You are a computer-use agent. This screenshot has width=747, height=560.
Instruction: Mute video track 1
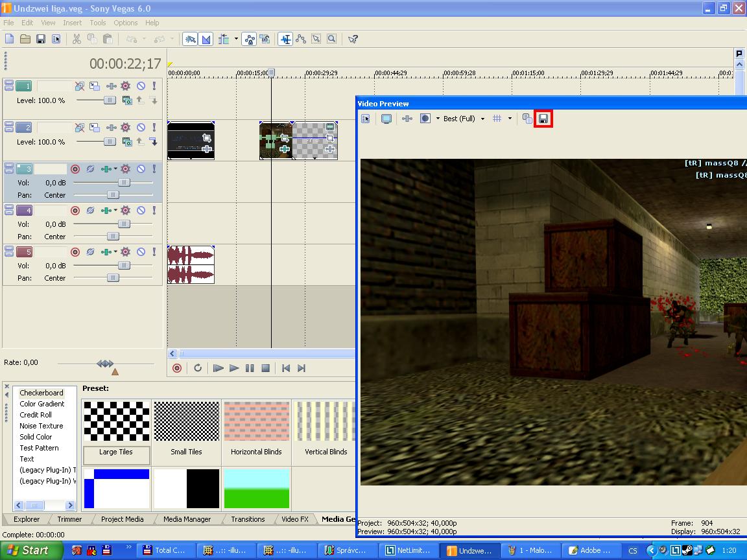141,86
